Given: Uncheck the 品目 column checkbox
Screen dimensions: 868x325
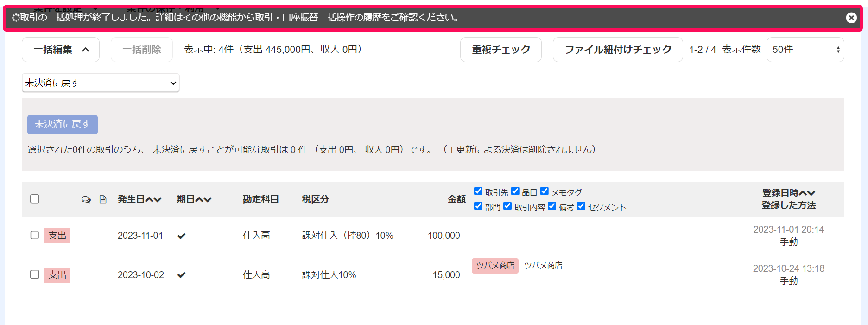Looking at the screenshot, I should pyautogui.click(x=515, y=191).
